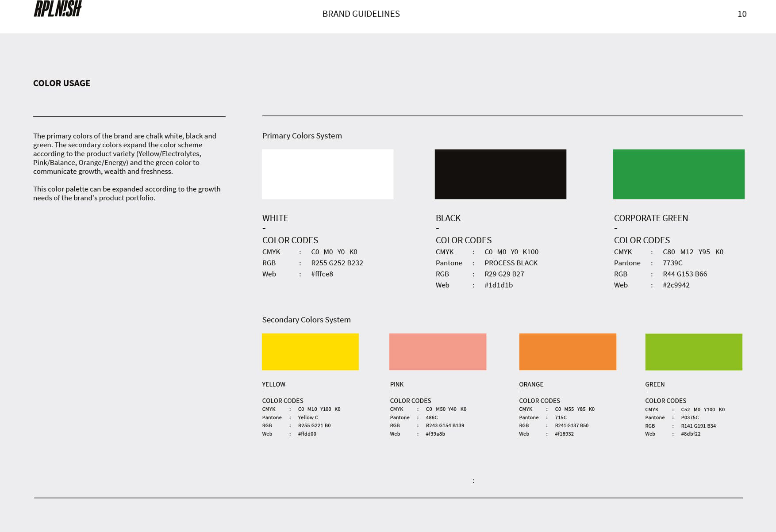Click the yellow secondary color swatch
The height and width of the screenshot is (532, 776).
click(310, 352)
